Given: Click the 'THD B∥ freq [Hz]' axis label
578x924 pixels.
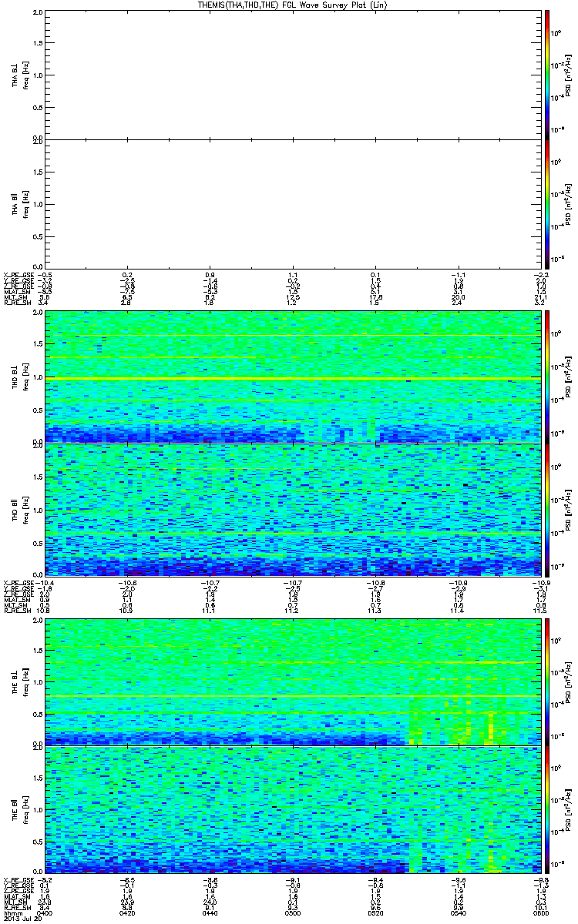Looking at the screenshot, I should (20, 509).
